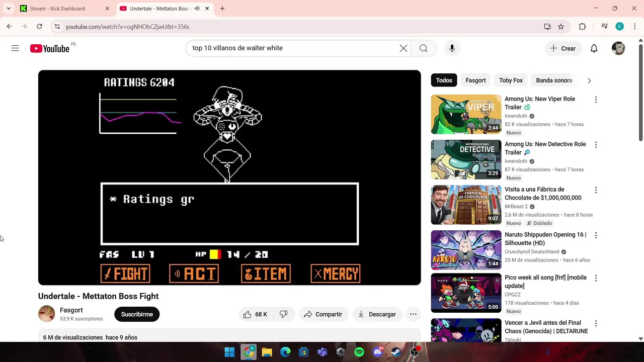Image resolution: width=644 pixels, height=362 pixels.
Task: Open the Fasgort channel avatar
Action: [46, 314]
